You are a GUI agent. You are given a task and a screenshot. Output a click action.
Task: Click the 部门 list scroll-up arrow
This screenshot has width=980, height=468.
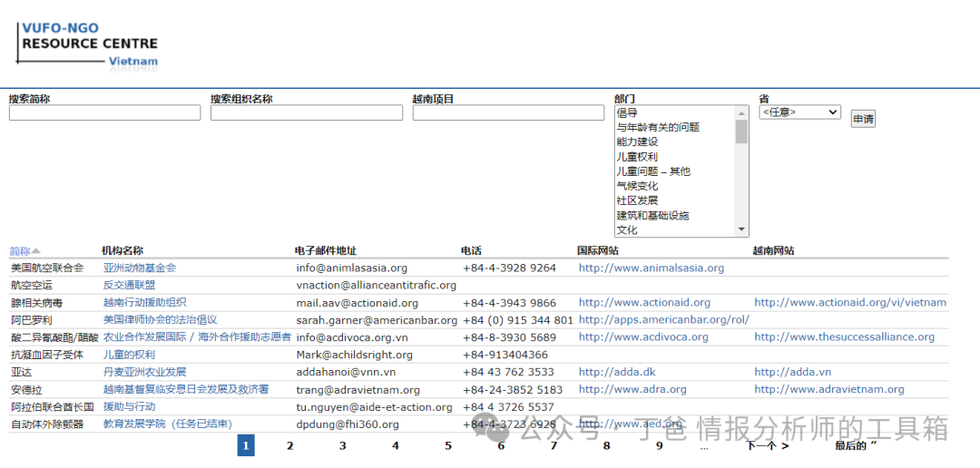[742, 112]
